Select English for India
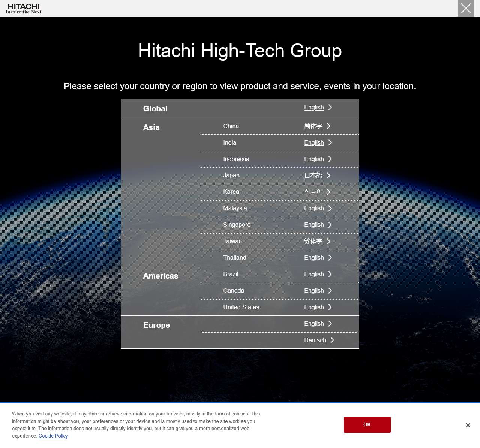Screen dimensions: 480x448 coord(314,142)
